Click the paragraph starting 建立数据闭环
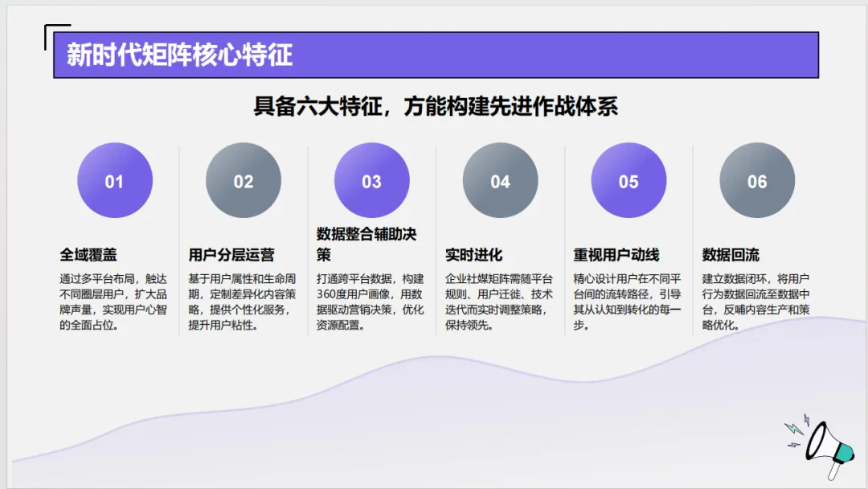This screenshot has height=489, width=868. 755,302
